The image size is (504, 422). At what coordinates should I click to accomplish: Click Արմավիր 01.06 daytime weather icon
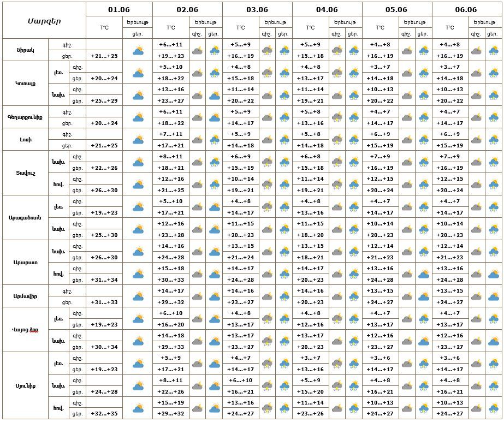[x=138, y=296]
